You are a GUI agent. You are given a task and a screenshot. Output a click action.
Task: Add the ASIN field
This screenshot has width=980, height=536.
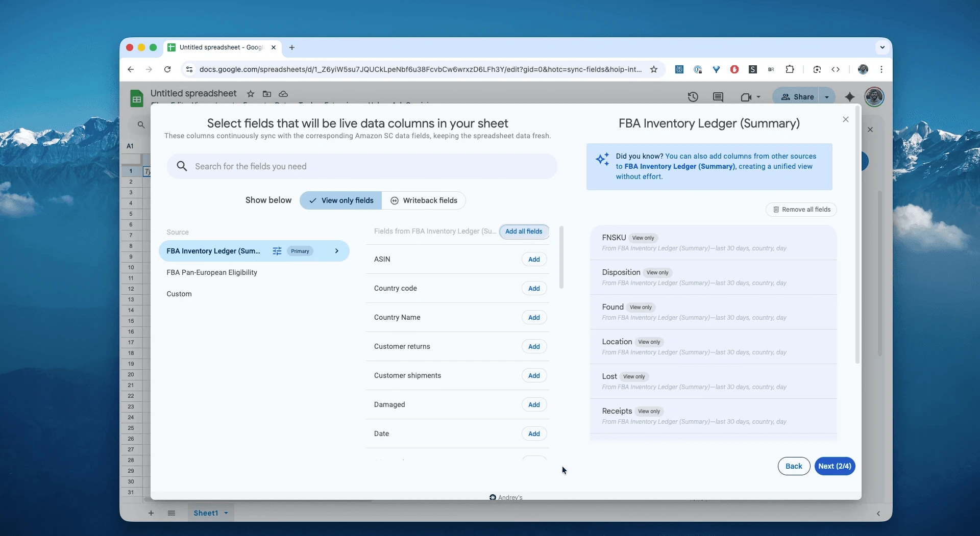pos(534,259)
